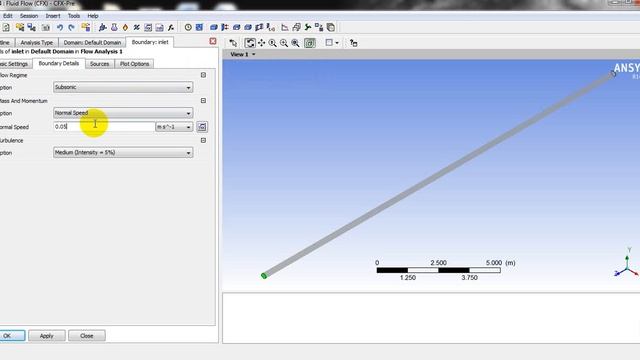The image size is (640, 360).
Task: Click the Apply button
Action: tap(47, 336)
